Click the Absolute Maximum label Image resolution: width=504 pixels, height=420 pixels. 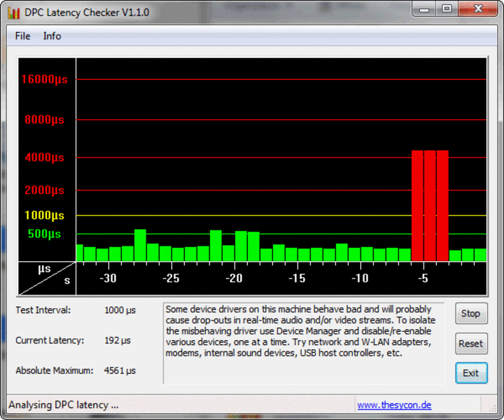pyautogui.click(x=55, y=370)
